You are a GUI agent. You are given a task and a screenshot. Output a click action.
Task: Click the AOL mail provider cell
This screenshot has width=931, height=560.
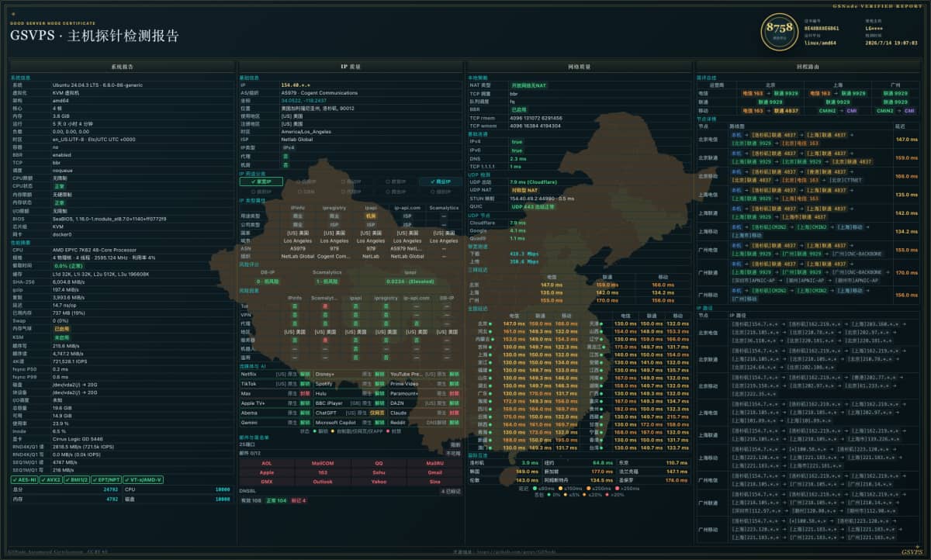point(267,463)
